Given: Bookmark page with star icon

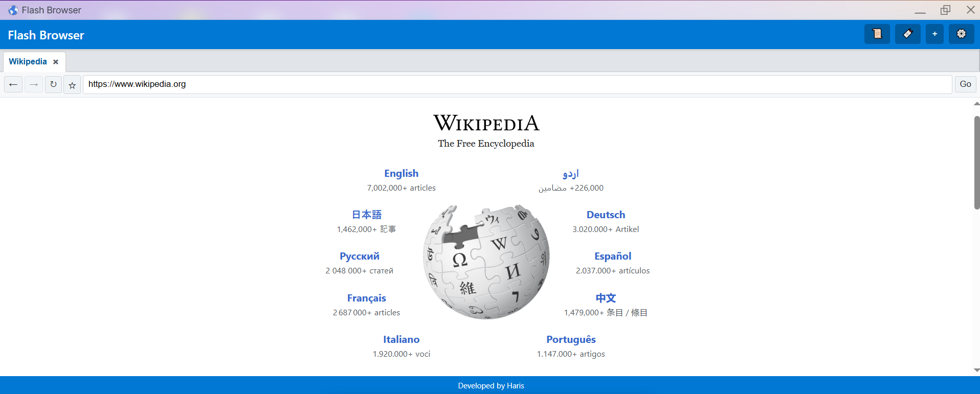Looking at the screenshot, I should (x=72, y=84).
